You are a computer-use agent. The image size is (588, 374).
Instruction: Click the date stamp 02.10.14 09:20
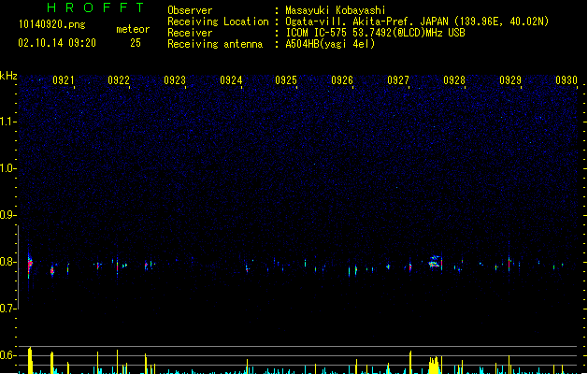[x=57, y=43]
